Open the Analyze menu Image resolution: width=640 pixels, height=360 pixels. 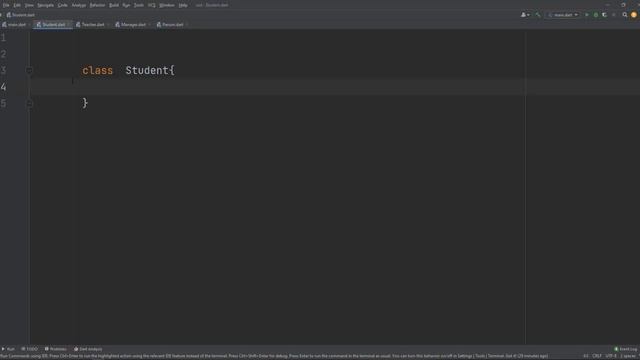(79, 5)
